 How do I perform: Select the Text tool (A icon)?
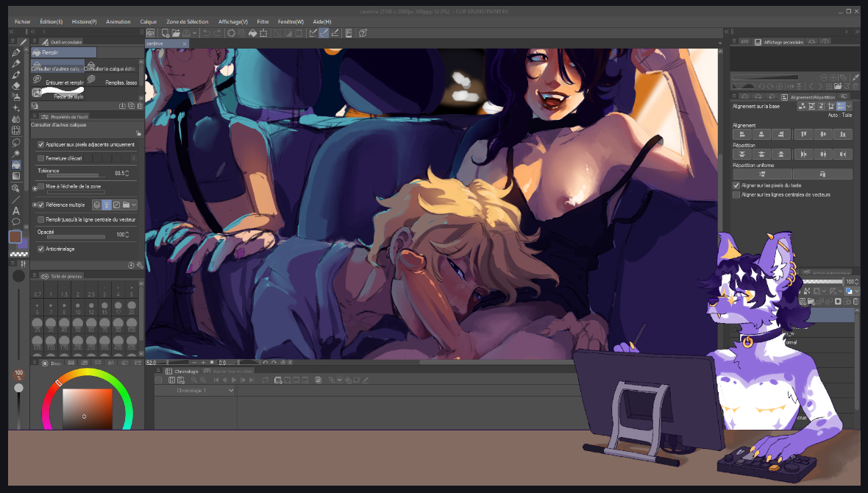pos(16,210)
